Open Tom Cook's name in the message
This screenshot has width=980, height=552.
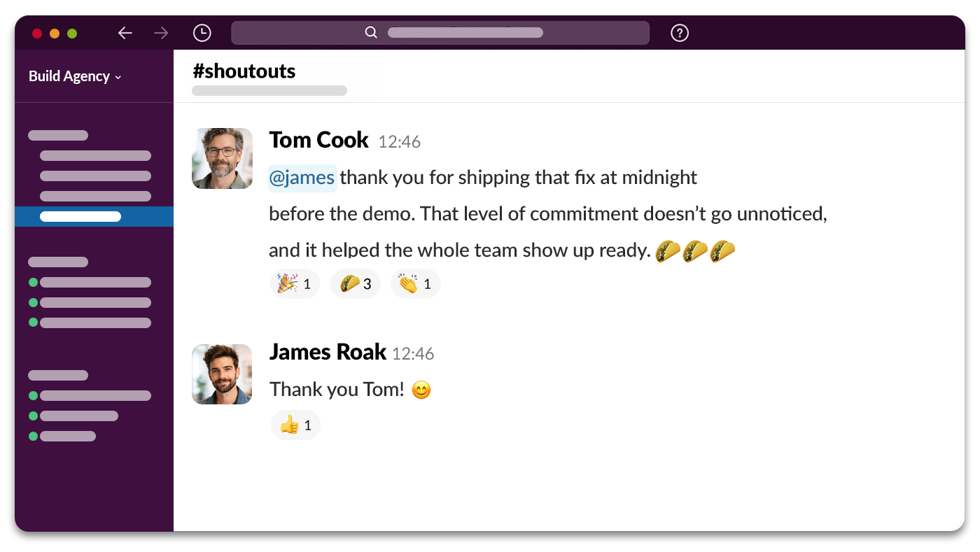318,140
